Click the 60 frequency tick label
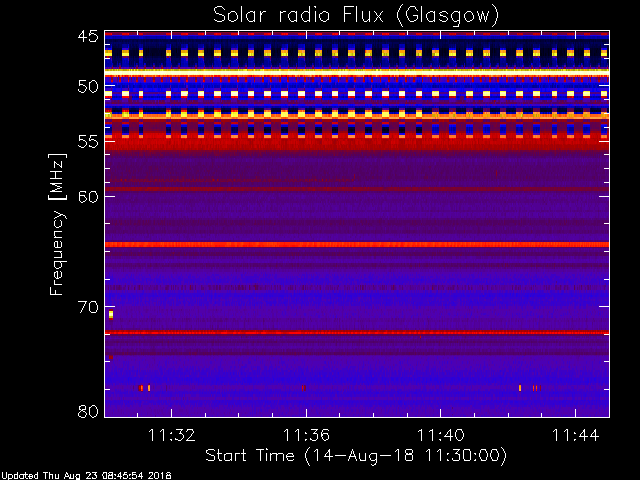640x480 pixels. [88, 197]
